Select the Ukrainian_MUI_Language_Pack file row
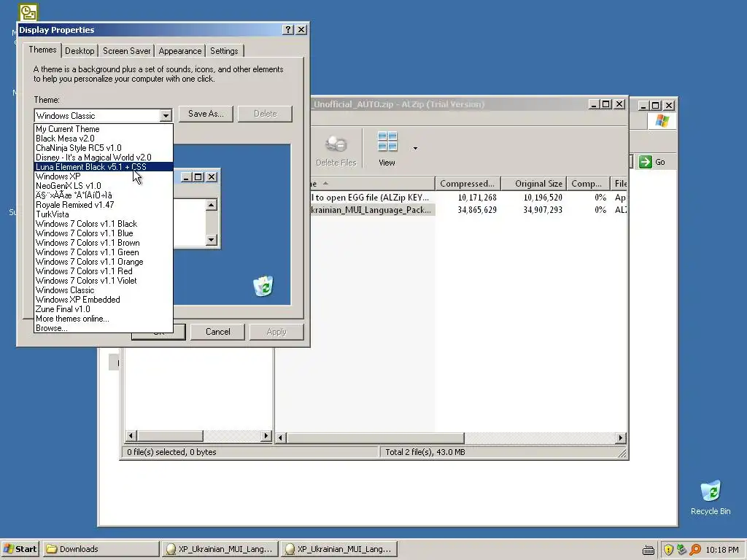The height and width of the screenshot is (560, 747). [373, 210]
